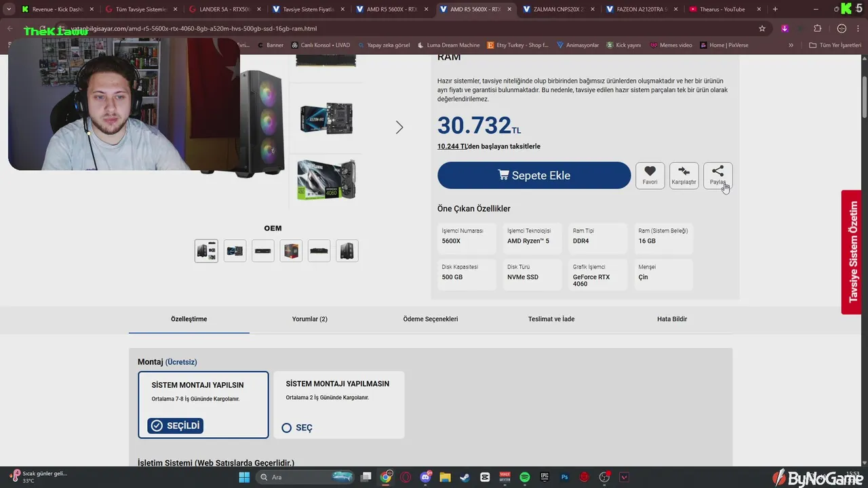Switch to the LANDER 5A - RTX50 browser tab

pos(224,9)
